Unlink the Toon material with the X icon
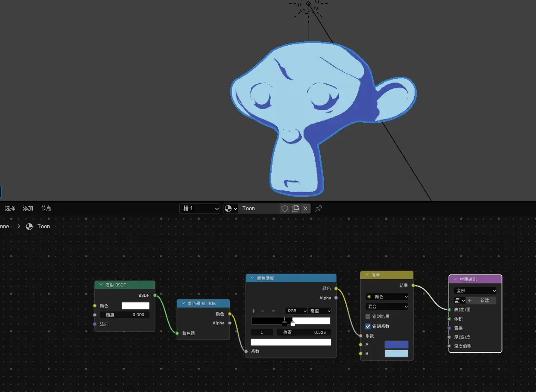Screen dimensions: 536x392 coord(305,208)
